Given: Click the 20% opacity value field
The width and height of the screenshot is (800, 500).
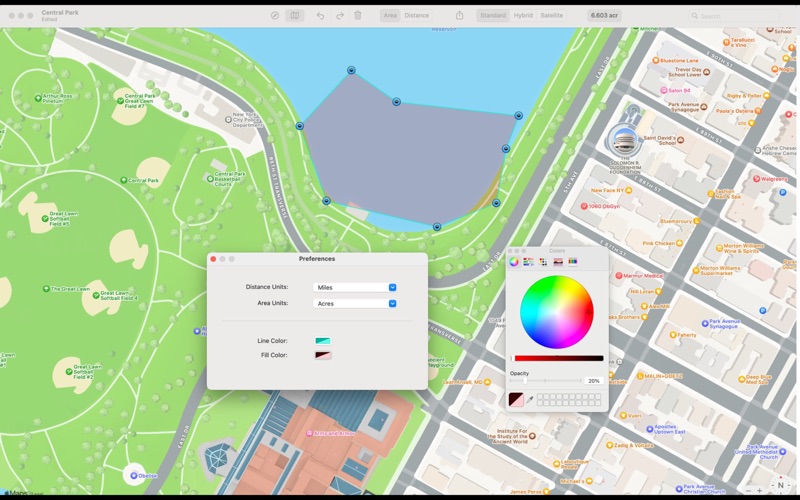Looking at the screenshot, I should (x=593, y=381).
